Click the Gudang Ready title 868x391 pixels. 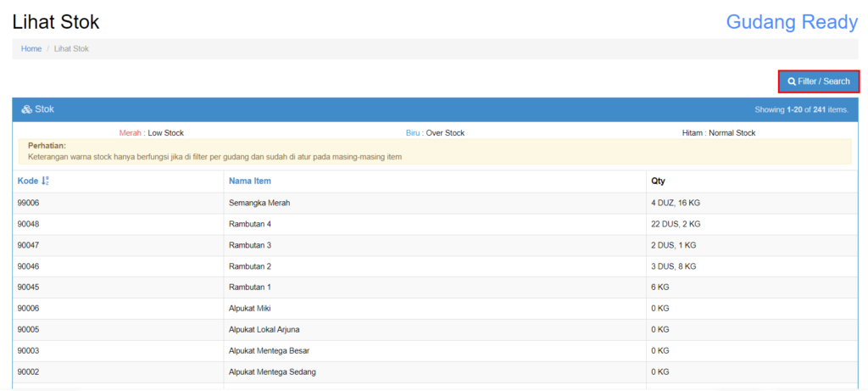791,22
